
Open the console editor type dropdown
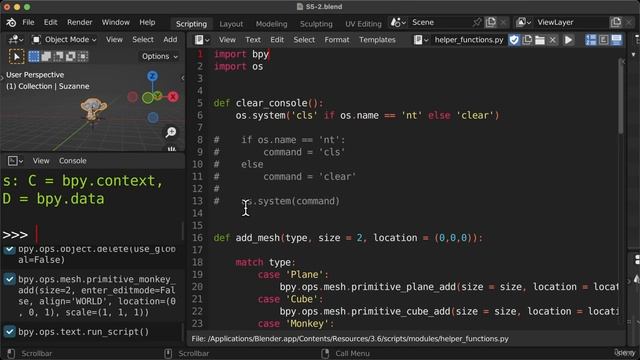[x=15, y=161]
